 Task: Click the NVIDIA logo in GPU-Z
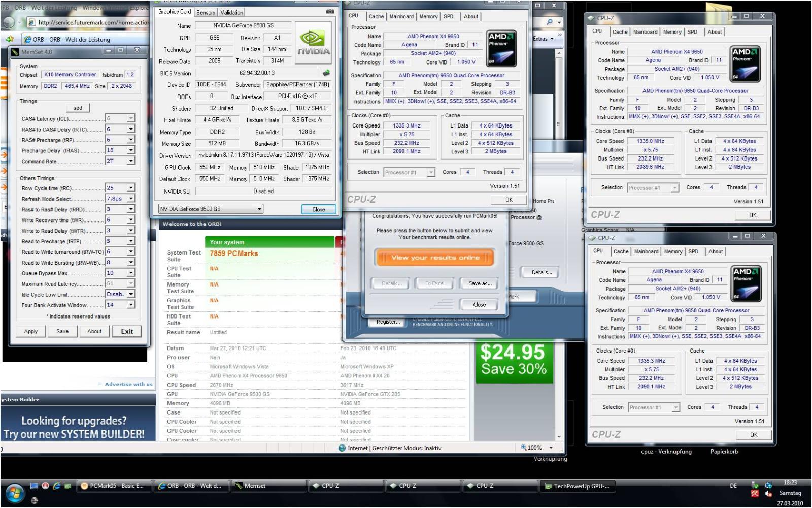[x=314, y=42]
